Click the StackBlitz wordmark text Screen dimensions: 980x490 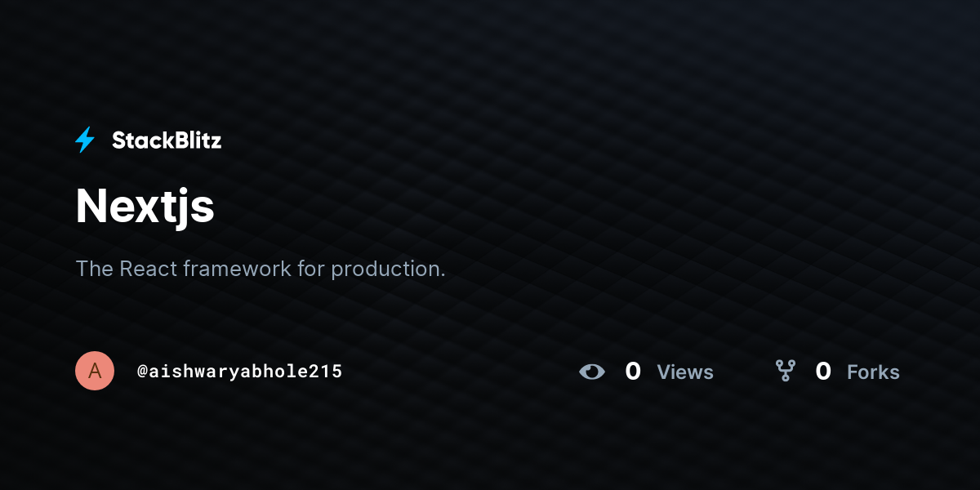pyautogui.click(x=167, y=140)
